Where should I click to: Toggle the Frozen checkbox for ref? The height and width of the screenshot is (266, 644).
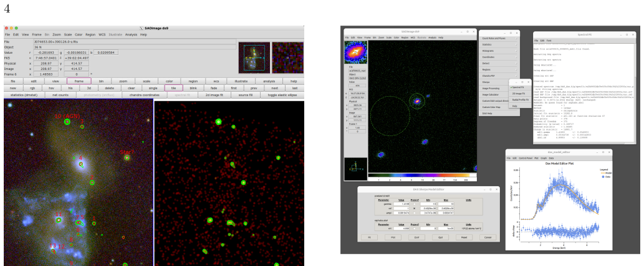415,209
